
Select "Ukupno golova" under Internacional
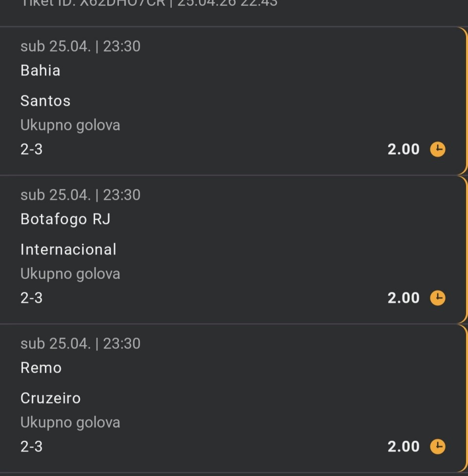point(70,274)
